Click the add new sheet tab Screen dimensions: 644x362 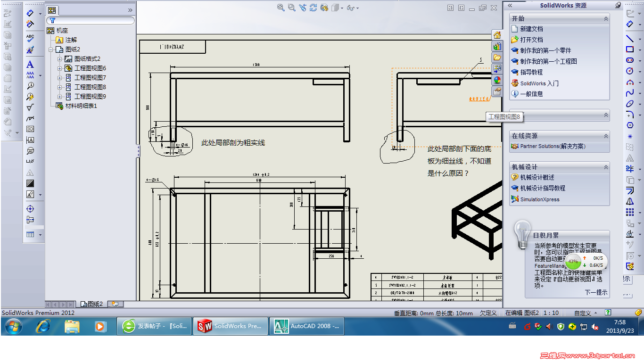click(x=115, y=304)
